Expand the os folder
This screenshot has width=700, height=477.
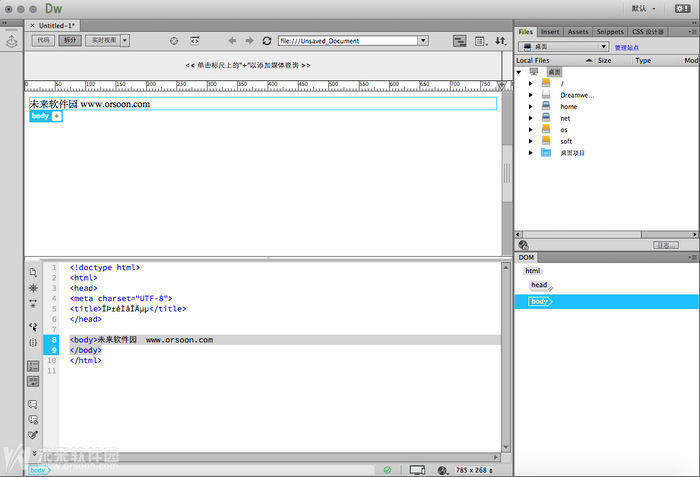click(531, 130)
